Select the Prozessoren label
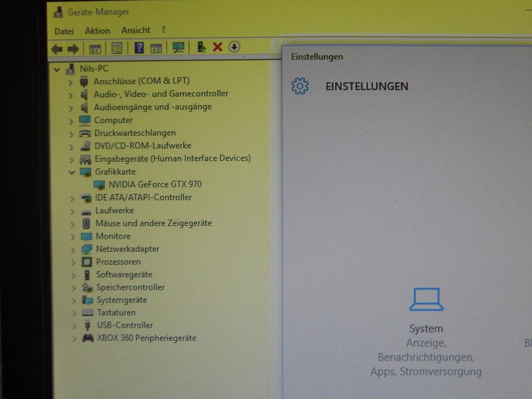The width and height of the screenshot is (532, 399). 118,262
